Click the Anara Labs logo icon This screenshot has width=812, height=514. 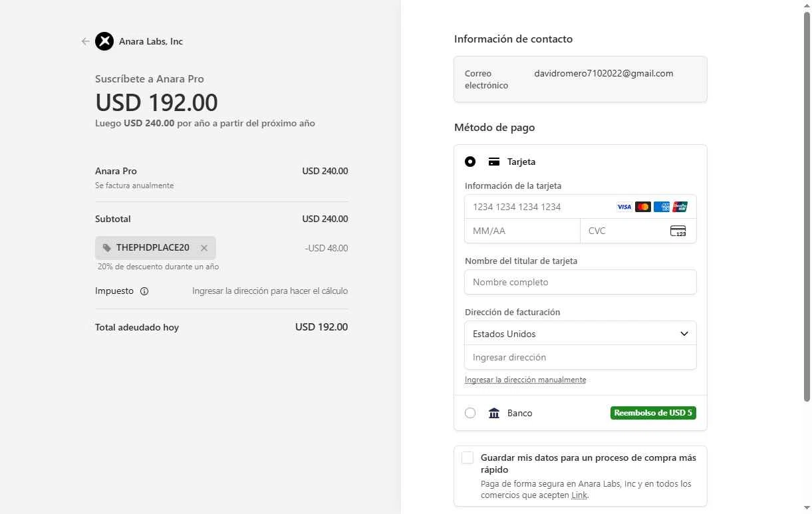point(104,41)
